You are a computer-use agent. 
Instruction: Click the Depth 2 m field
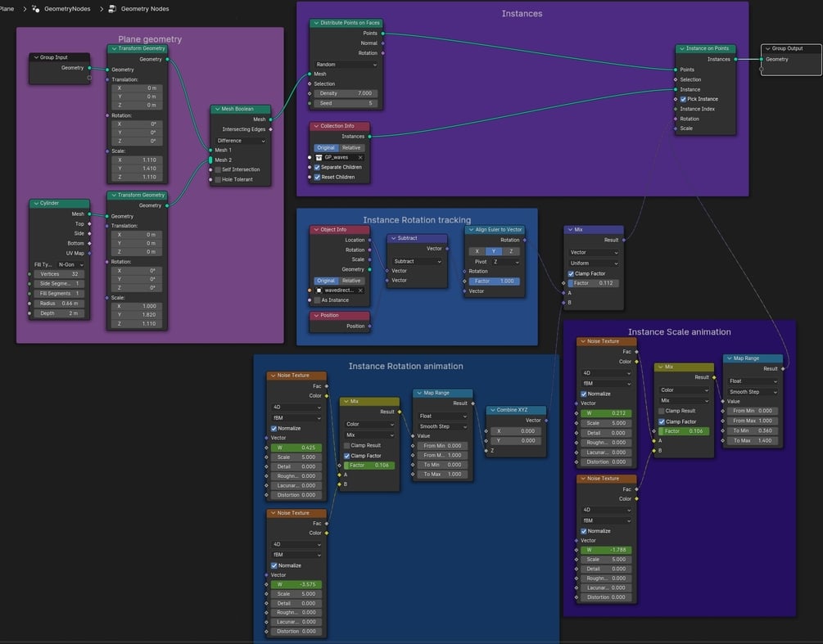(59, 313)
